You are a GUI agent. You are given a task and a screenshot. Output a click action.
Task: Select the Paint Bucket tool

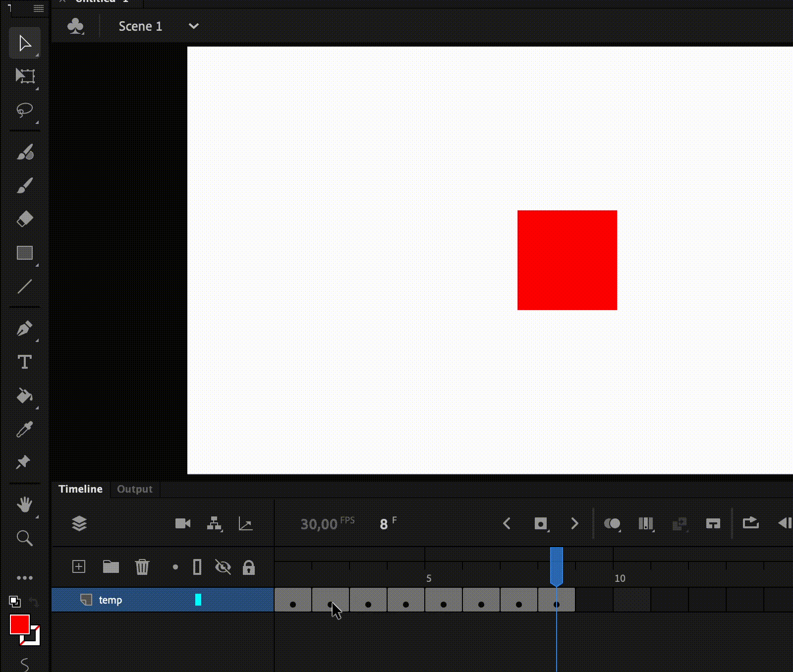pyautogui.click(x=25, y=395)
